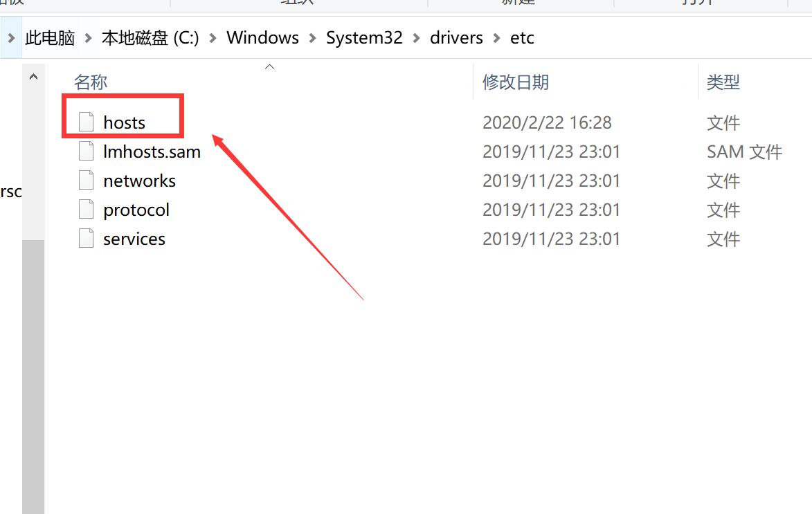Select the services file icon

86,238
